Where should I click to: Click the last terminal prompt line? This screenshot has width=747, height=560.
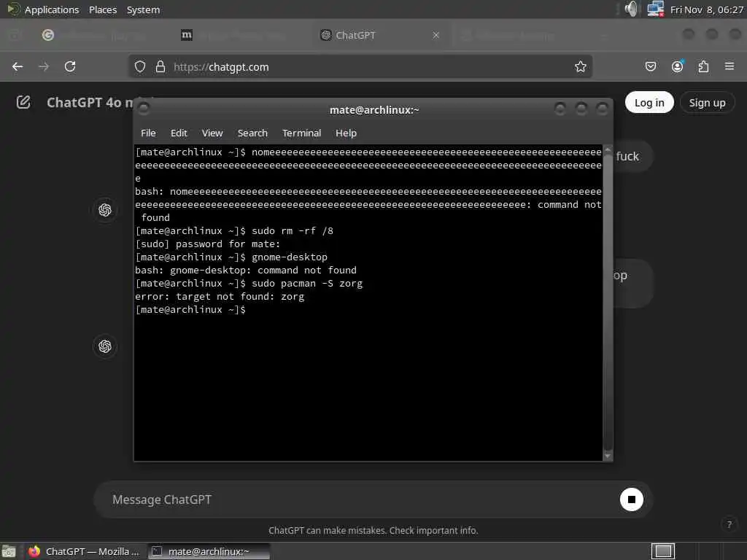190,309
